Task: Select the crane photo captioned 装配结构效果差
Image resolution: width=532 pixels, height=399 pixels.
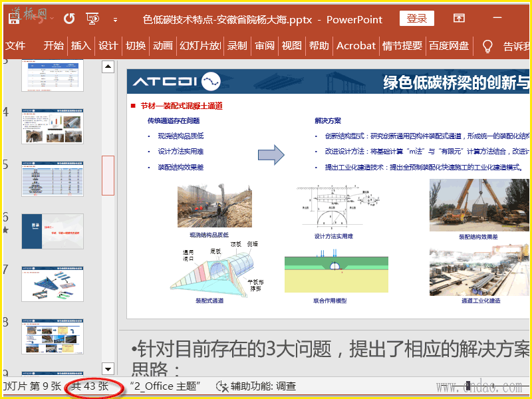Action: [479, 205]
